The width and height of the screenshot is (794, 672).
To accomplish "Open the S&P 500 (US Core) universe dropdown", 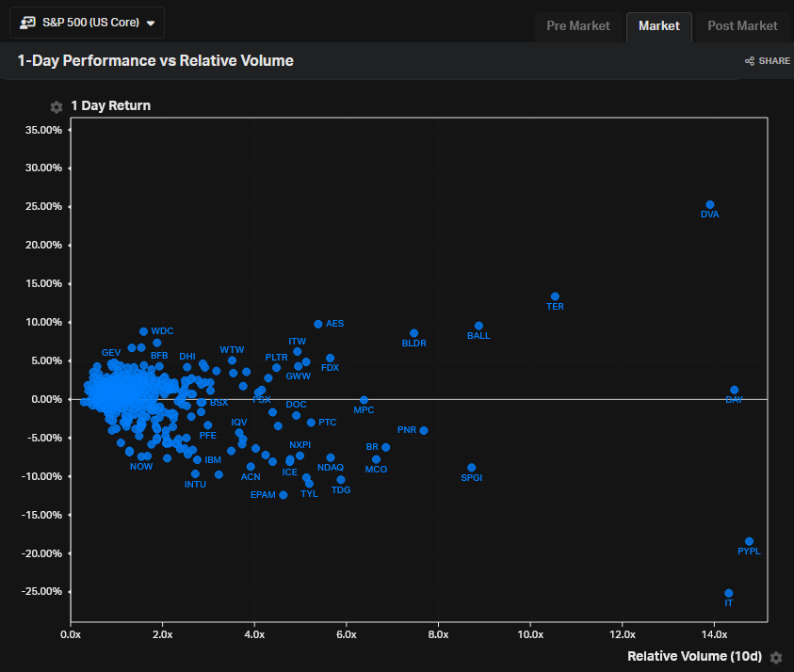I will click(87, 23).
